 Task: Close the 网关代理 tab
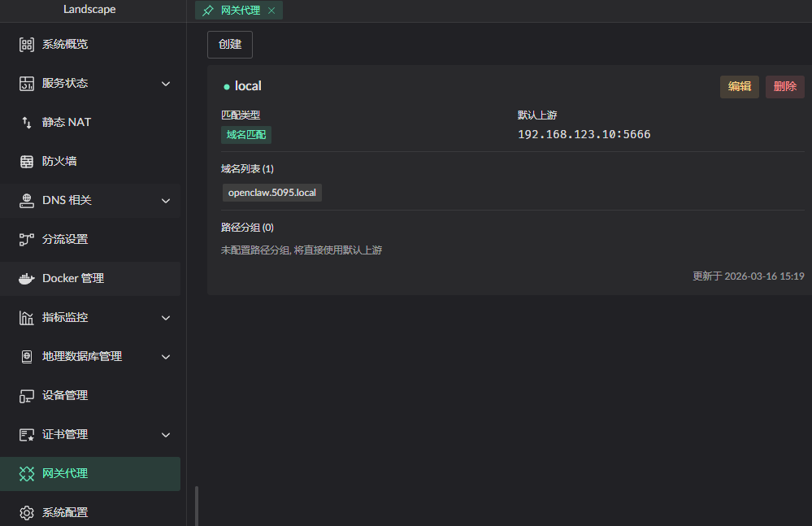271,11
